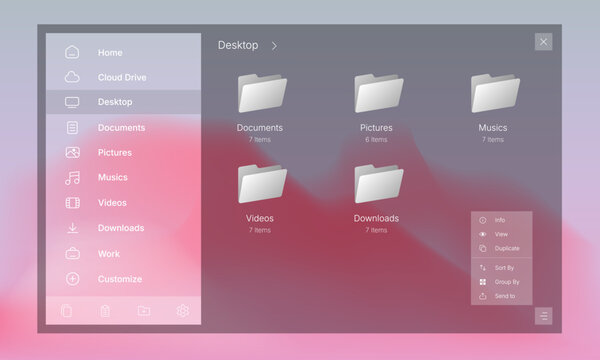This screenshot has width=600, height=360.
Task: Open Cloud Drive via its cloud icon
Action: point(72,77)
